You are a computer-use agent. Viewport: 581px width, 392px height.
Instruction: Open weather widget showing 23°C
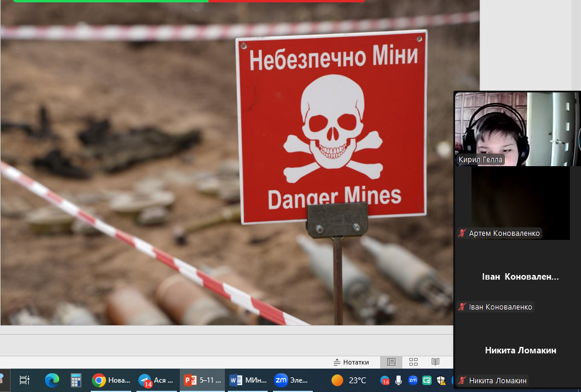tap(348, 380)
